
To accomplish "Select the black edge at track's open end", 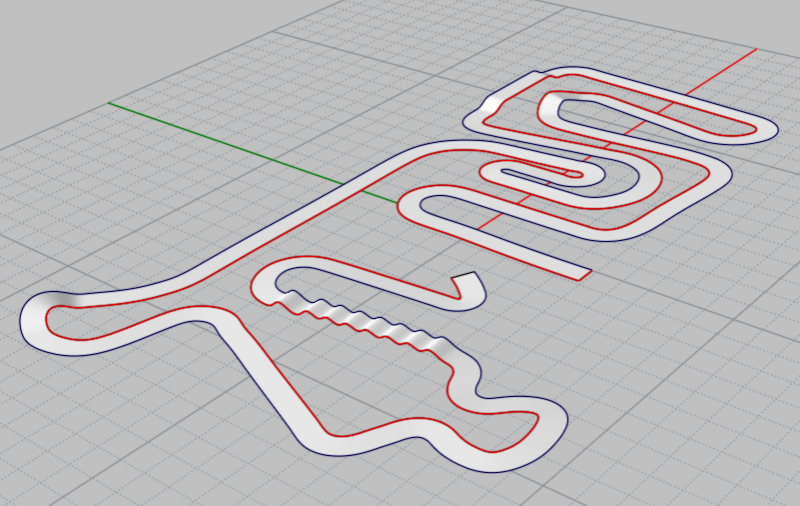I will [463, 275].
